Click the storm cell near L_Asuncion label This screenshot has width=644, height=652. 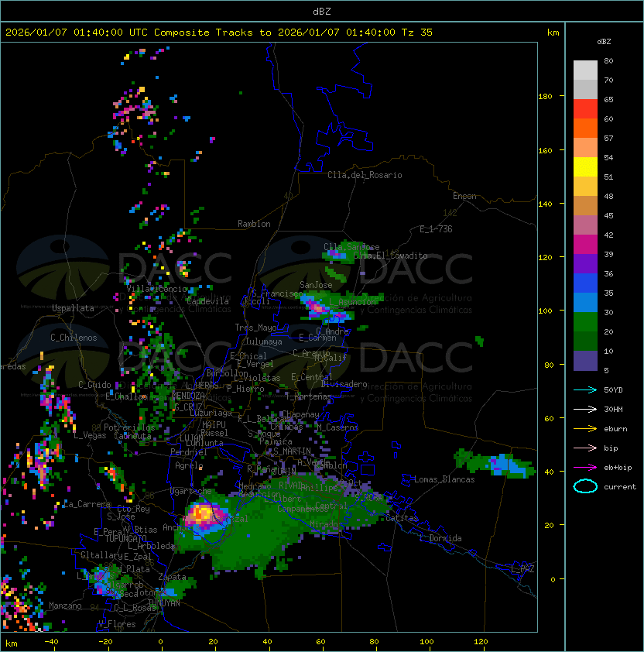pyautogui.click(x=319, y=308)
